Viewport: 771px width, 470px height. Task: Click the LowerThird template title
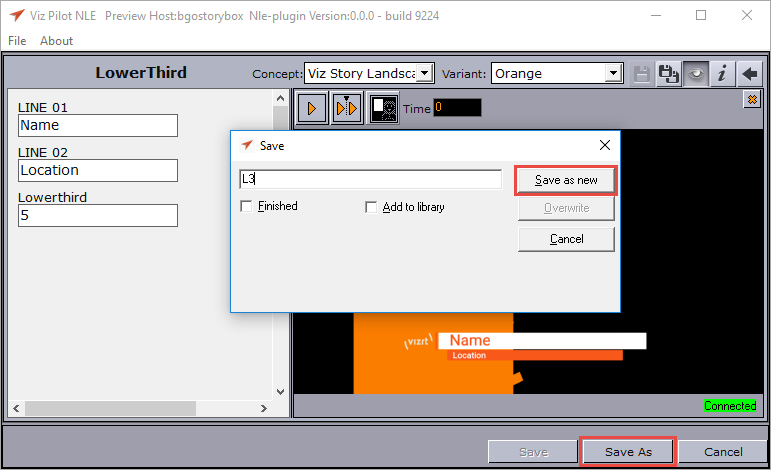tap(141, 73)
